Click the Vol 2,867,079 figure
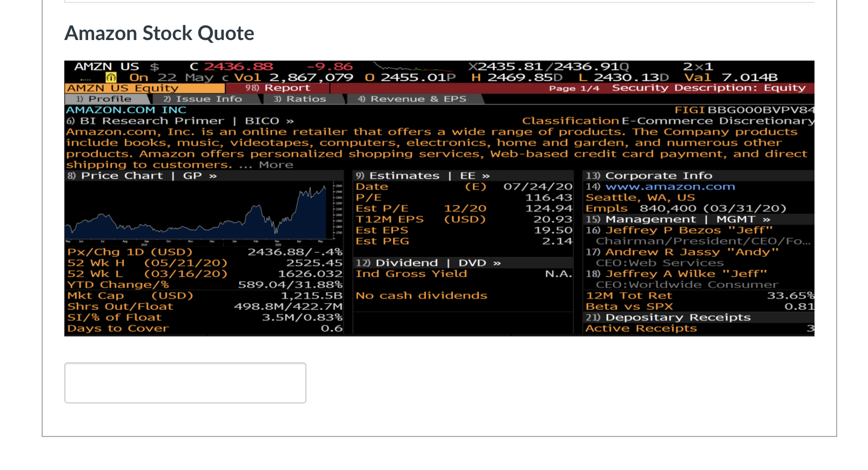 click(x=293, y=77)
